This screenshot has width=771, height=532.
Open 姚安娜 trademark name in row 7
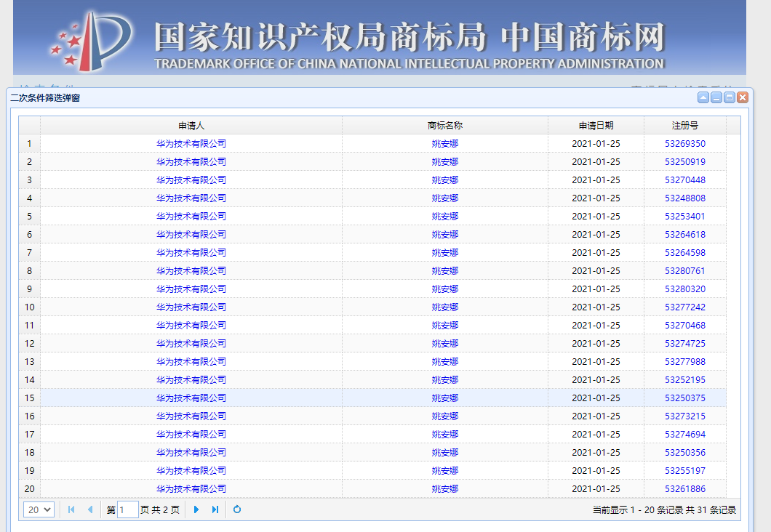coord(445,252)
